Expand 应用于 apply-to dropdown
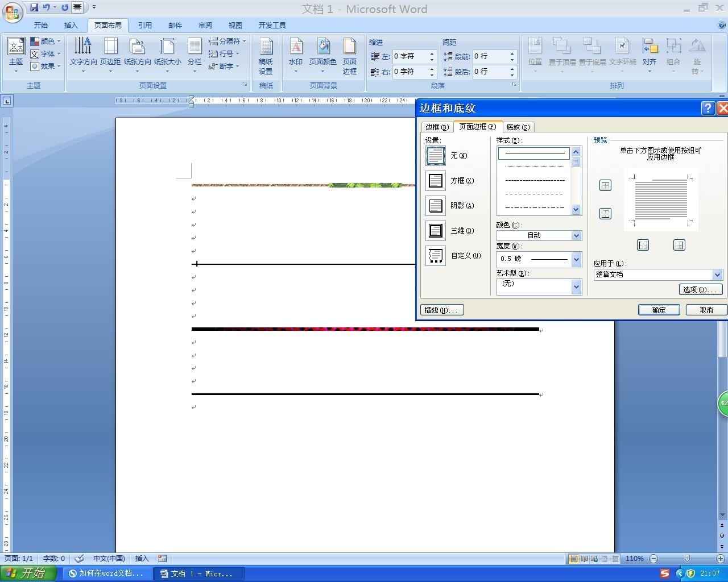Viewport: 728px width, 582px height. tap(717, 275)
